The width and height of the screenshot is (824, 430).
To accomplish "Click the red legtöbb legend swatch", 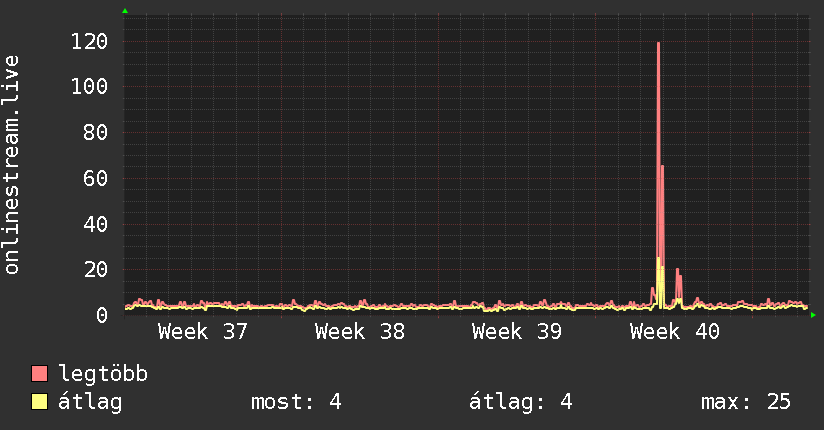I will point(39,373).
